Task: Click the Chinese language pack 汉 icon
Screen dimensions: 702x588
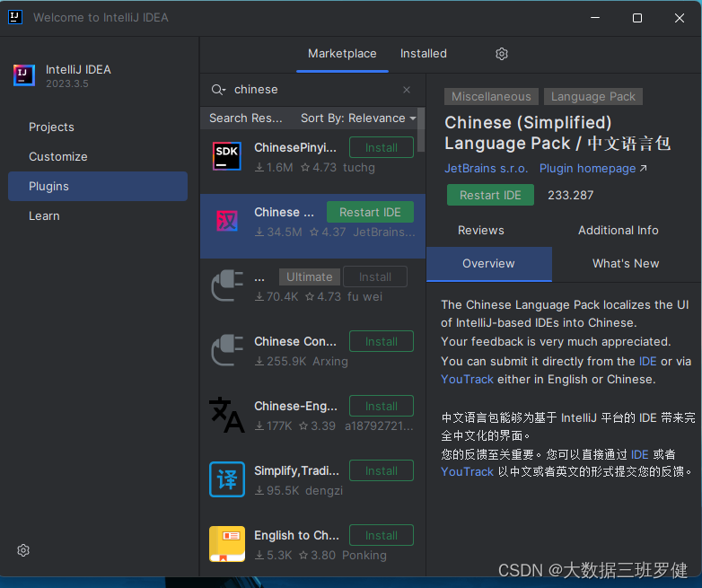Action: click(227, 221)
